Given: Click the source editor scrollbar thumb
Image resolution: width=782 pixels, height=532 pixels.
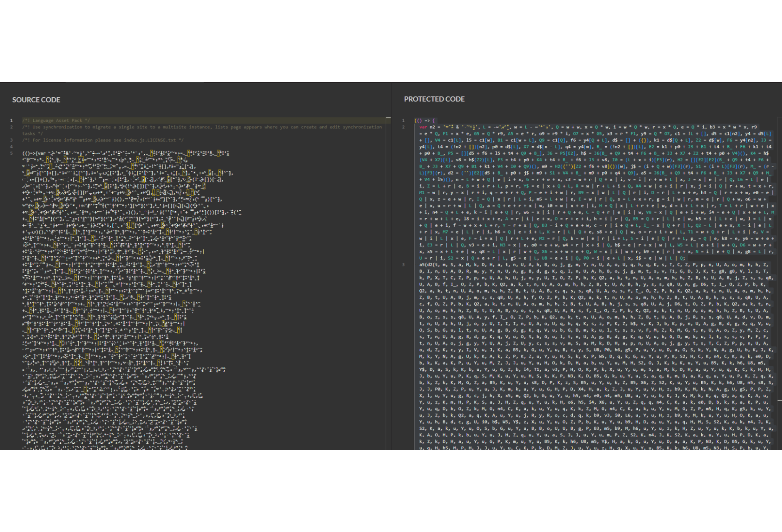Looking at the screenshot, I should tap(388, 118).
